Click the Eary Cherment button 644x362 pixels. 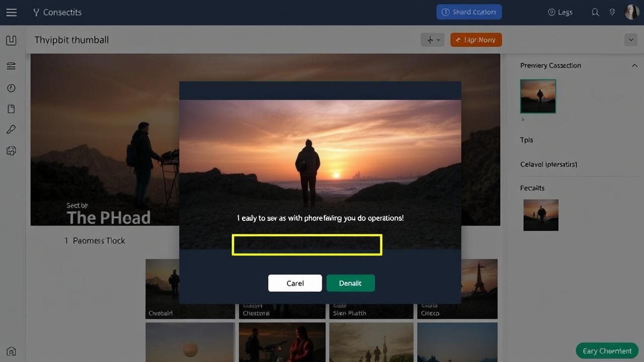[607, 351]
